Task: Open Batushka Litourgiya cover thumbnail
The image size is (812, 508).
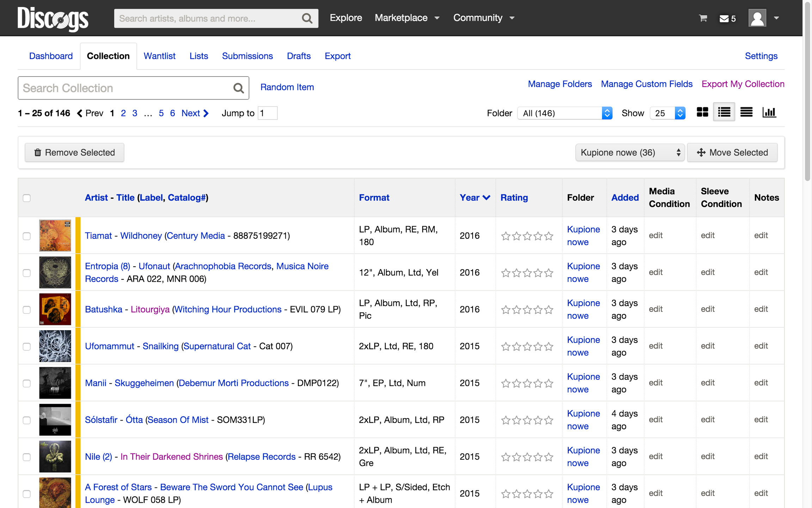Action: pos(55,309)
